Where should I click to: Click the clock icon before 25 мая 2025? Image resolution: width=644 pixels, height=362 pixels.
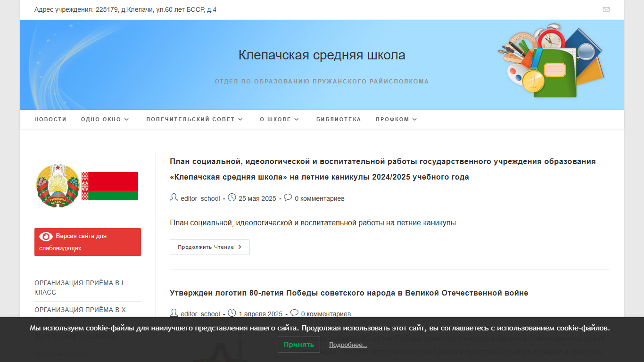click(232, 198)
